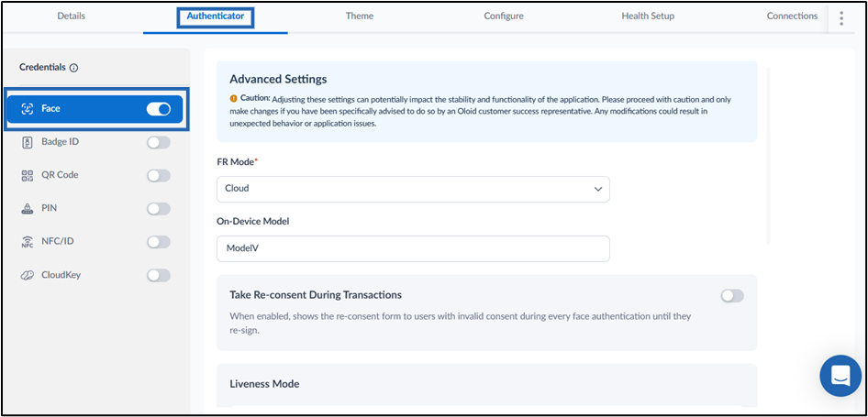Select the PIN credential label
This screenshot has height=417, width=868.
(50, 208)
